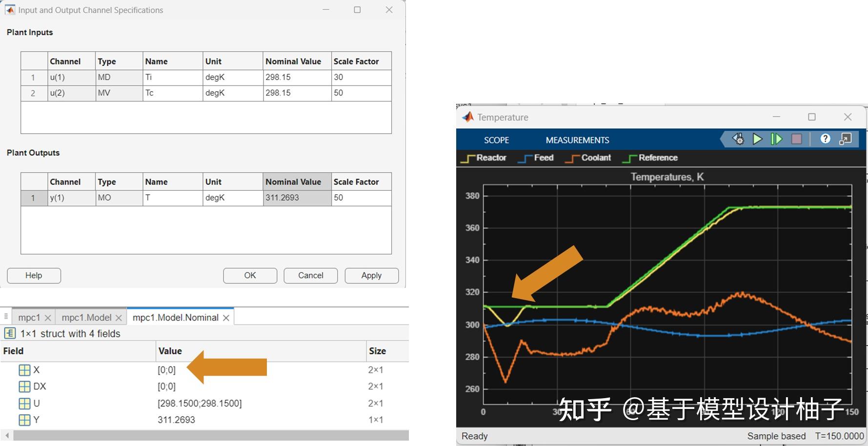The width and height of the screenshot is (868, 446).
Task: Select the Step Forward icon in the scope
Action: tap(777, 139)
